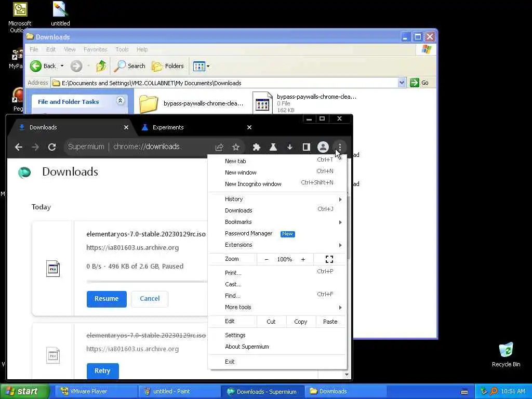Cancel the paused elementaryos download
This screenshot has width=532, height=399.
[x=150, y=299]
